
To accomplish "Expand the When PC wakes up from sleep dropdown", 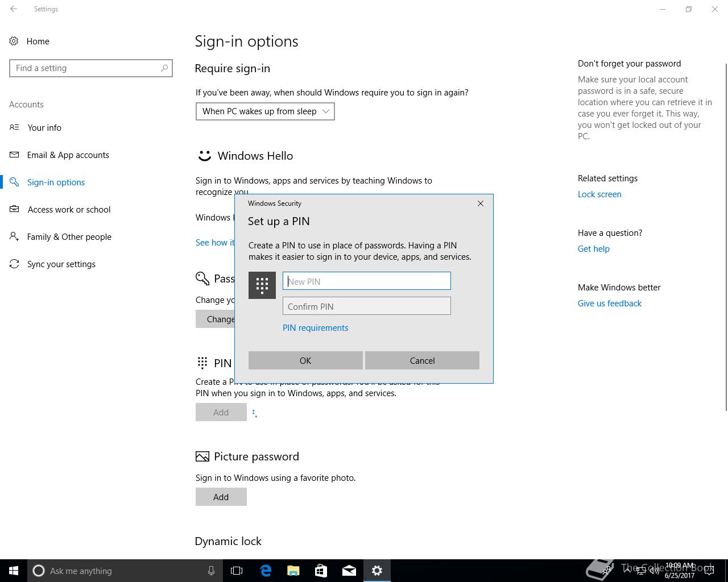I will [x=265, y=111].
